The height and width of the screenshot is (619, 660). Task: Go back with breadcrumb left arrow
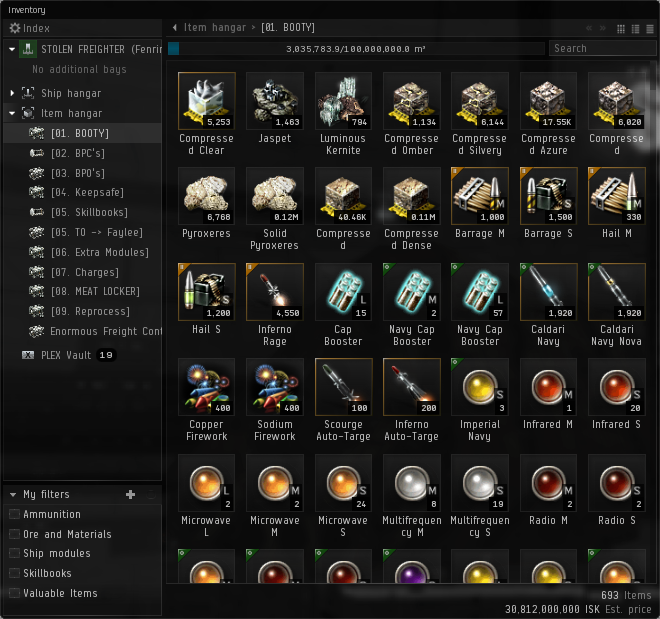pos(175,28)
